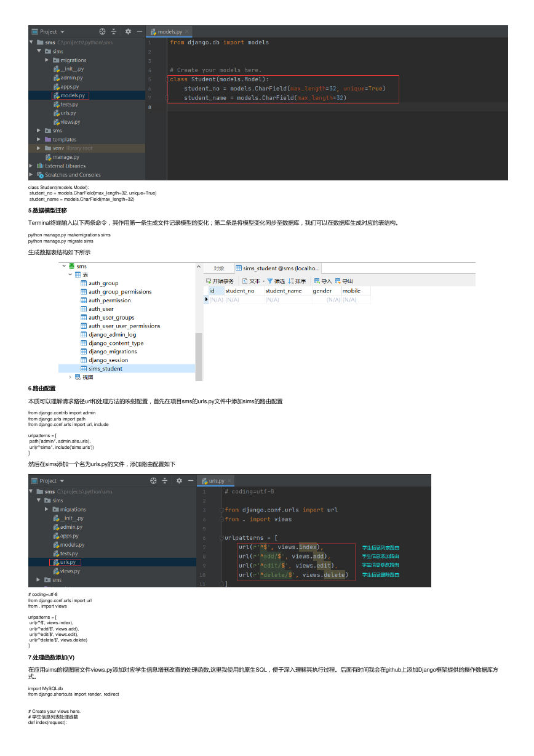Select django_content_type table
Image resolution: width=534 pixels, height=756 pixels.
(x=112, y=343)
